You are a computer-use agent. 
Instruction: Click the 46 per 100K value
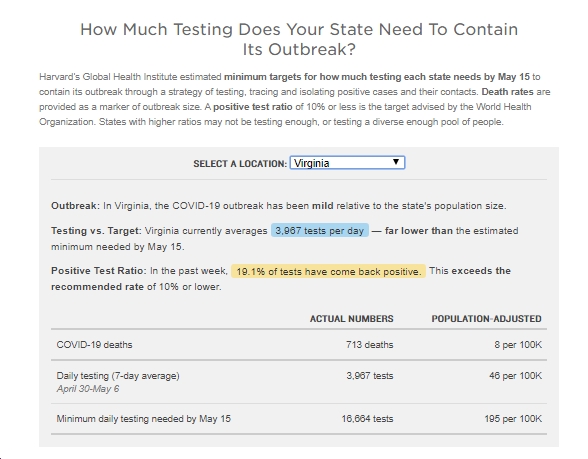[x=515, y=376]
